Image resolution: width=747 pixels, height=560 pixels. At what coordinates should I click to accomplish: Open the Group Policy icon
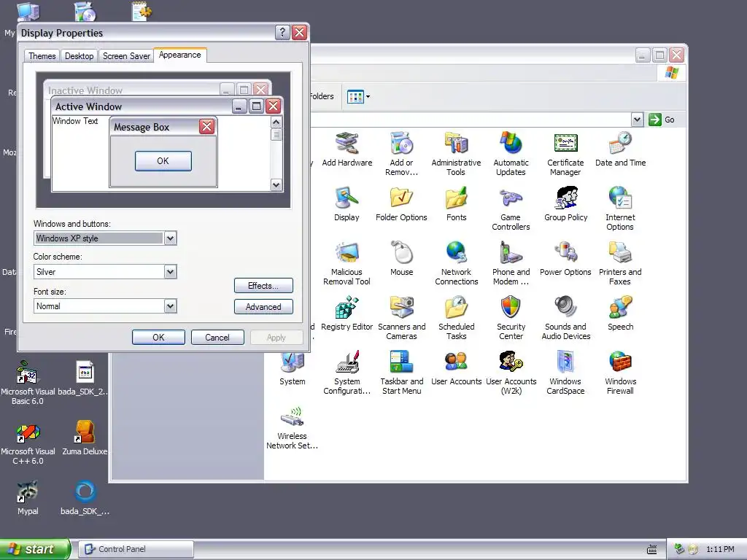click(x=565, y=198)
